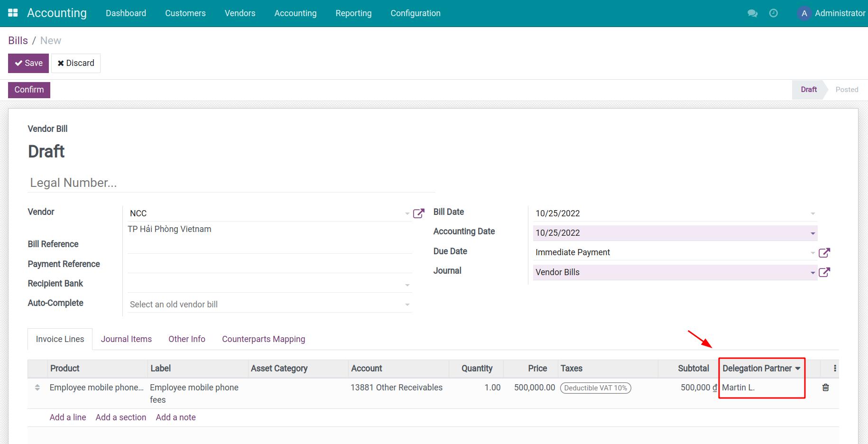The width and height of the screenshot is (868, 444).
Task: Switch to the Counterparts Mapping tab
Action: (263, 339)
